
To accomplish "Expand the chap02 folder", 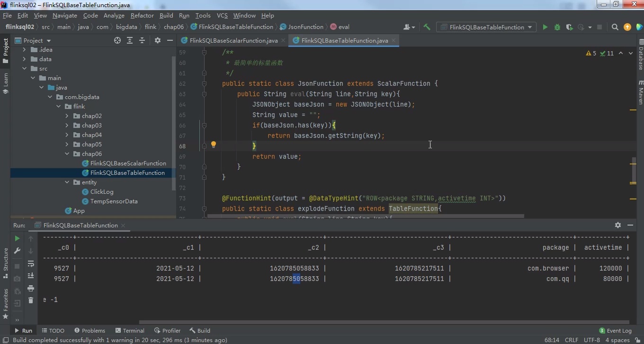I will click(x=67, y=116).
